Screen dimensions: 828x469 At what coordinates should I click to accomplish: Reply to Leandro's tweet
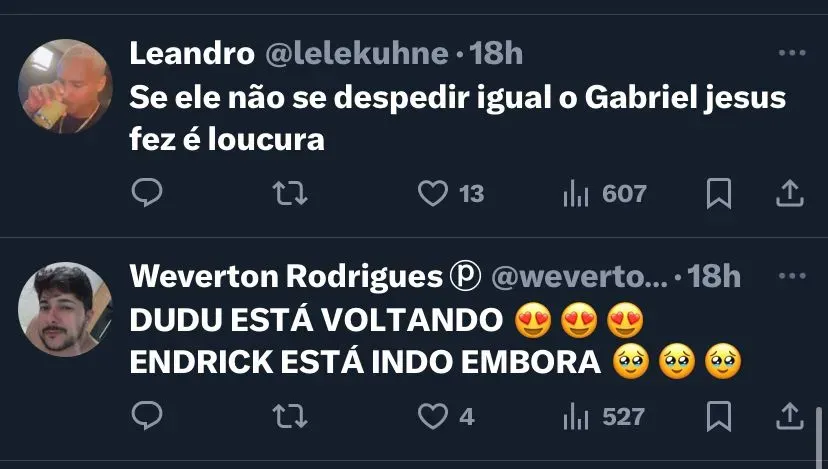pyautogui.click(x=147, y=193)
